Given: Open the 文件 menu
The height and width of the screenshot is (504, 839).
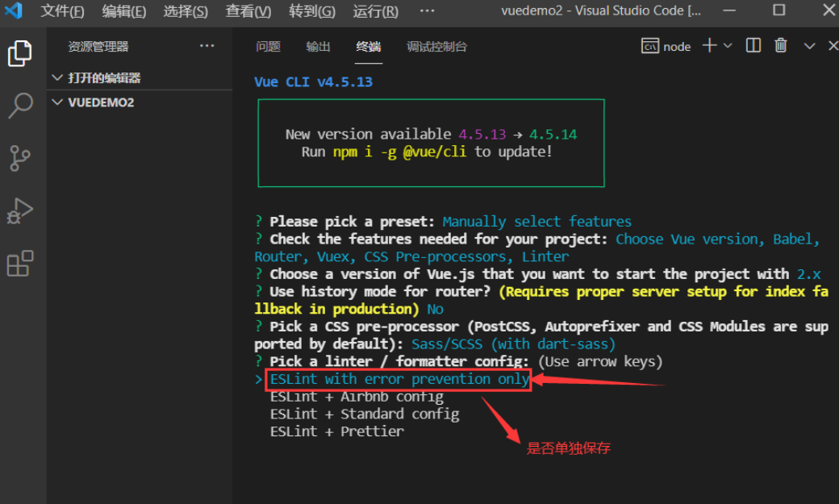Looking at the screenshot, I should [x=62, y=10].
